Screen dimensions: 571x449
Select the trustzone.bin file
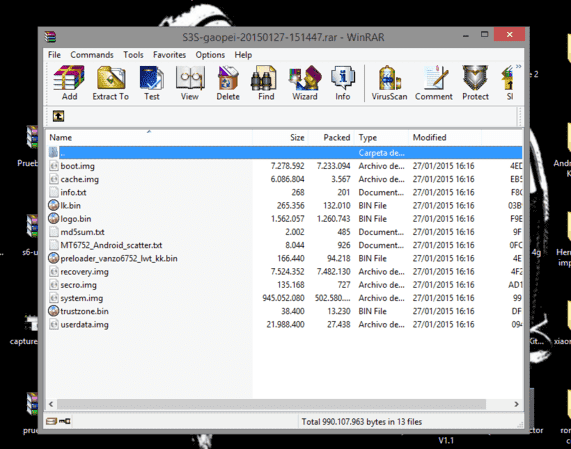[285, 311]
